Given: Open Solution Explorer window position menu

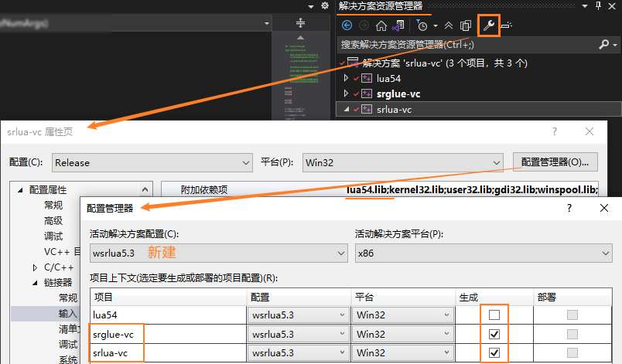Looking at the screenshot, I should coord(585,6).
